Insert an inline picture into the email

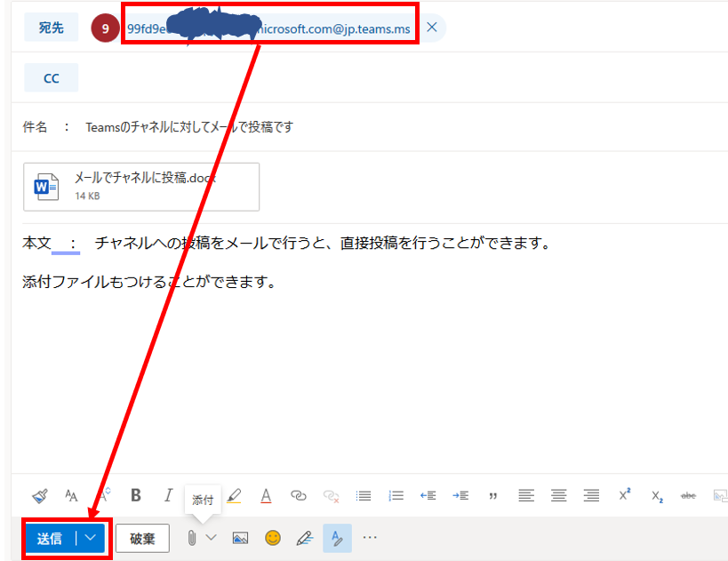point(240,538)
